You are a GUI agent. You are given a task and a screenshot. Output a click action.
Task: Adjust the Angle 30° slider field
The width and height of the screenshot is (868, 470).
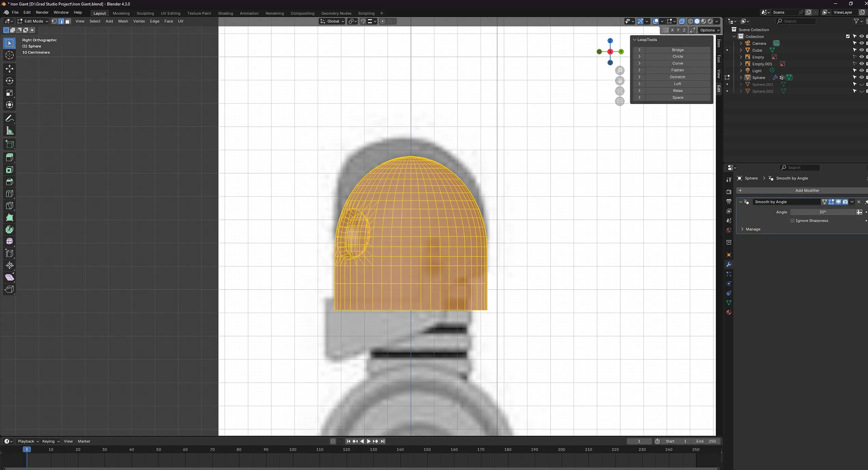tap(822, 212)
